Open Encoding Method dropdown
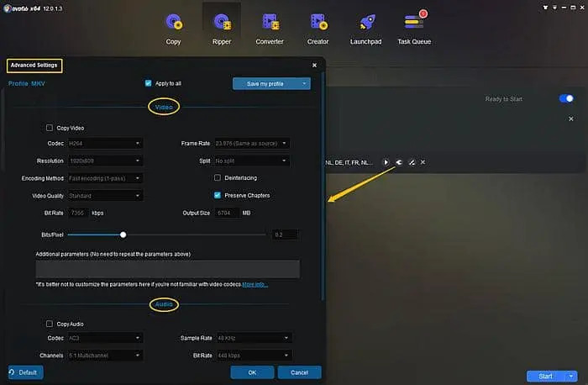 (x=105, y=178)
